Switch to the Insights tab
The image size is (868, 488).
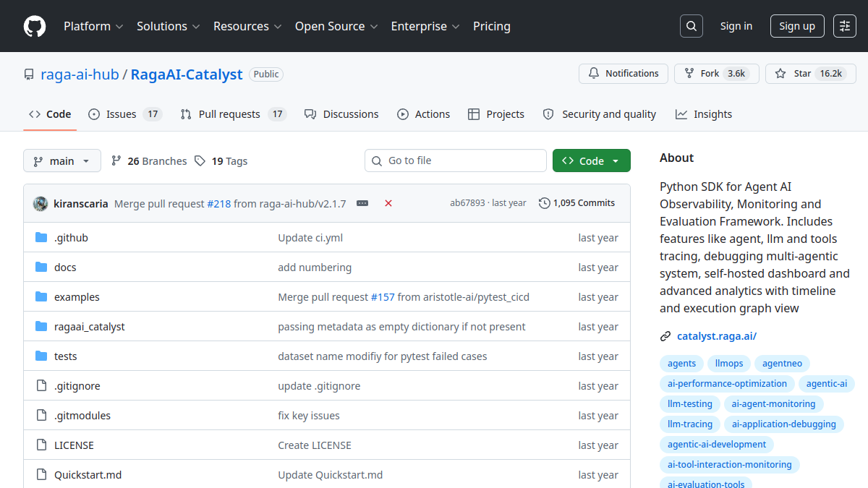tap(704, 114)
